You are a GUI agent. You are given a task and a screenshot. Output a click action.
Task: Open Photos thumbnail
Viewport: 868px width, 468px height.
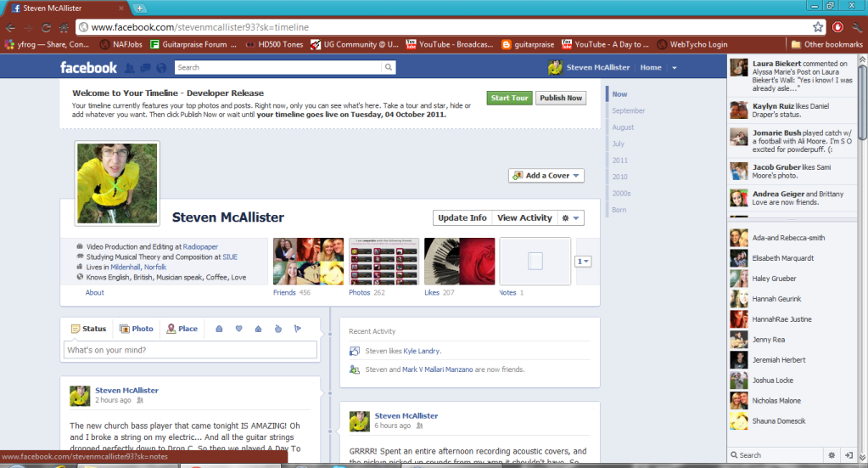(384, 262)
